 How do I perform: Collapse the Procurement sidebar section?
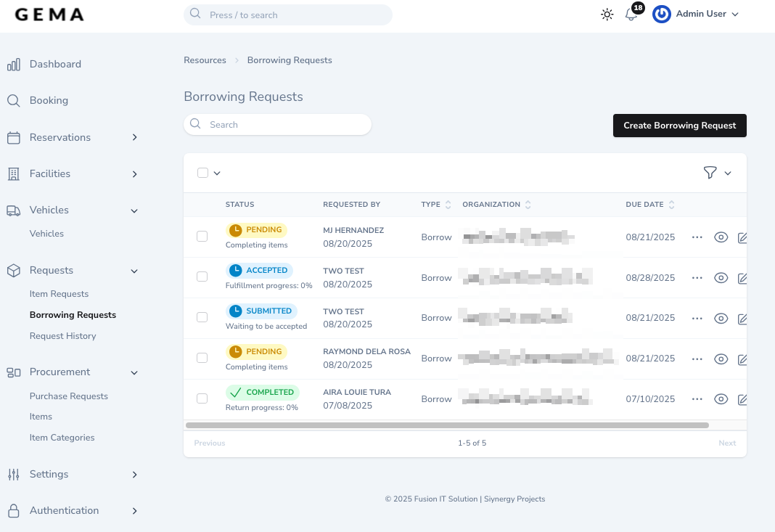pyautogui.click(x=134, y=372)
